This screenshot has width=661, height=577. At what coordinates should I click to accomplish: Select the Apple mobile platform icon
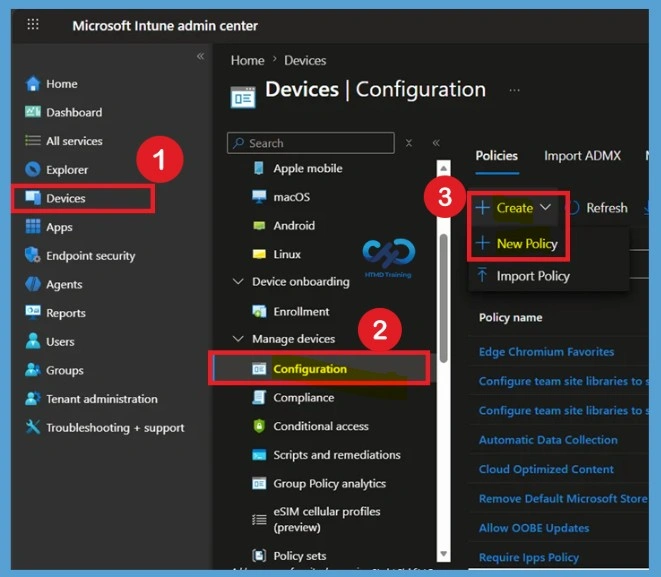click(259, 168)
